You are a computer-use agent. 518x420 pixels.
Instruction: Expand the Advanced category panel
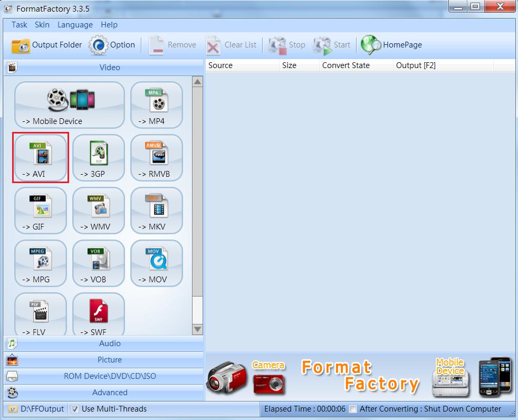pos(103,393)
